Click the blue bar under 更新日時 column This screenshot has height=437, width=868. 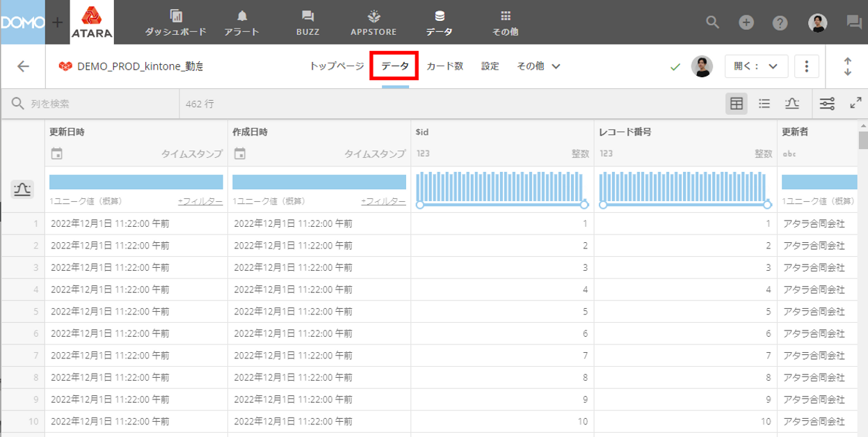[x=136, y=182]
